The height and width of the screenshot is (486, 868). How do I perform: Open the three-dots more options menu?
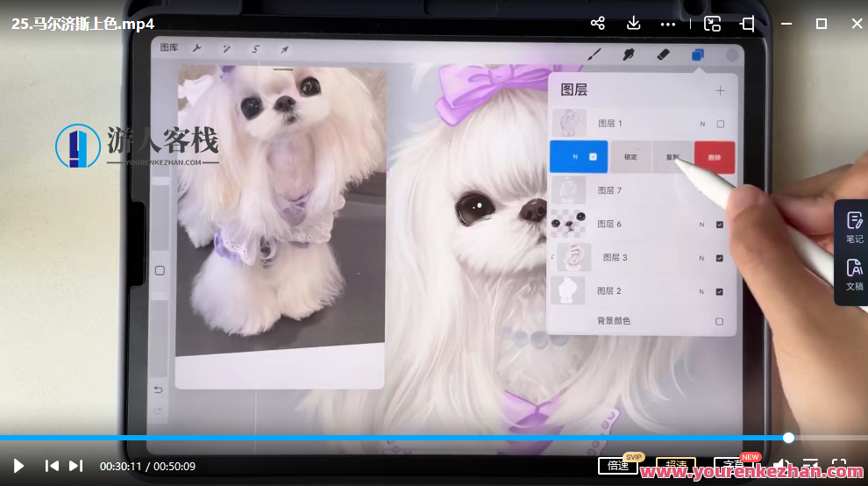coord(667,25)
